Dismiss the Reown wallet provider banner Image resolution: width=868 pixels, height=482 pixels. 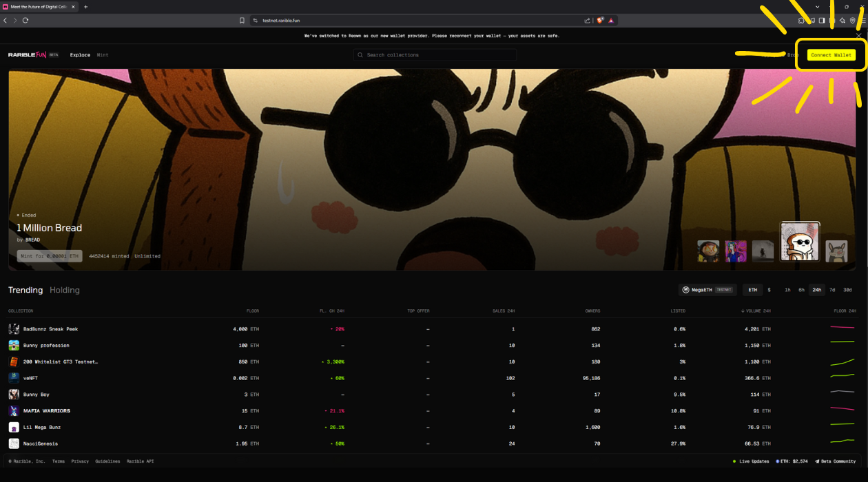(x=858, y=36)
